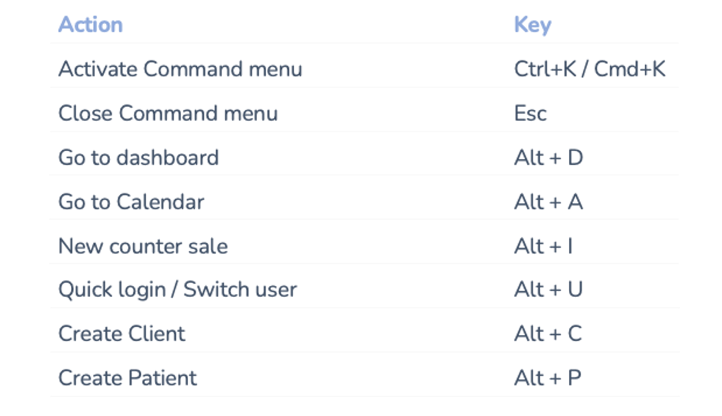The width and height of the screenshot is (722, 416).
Task: Click the Alt + U shortcut
Action: [548, 289]
